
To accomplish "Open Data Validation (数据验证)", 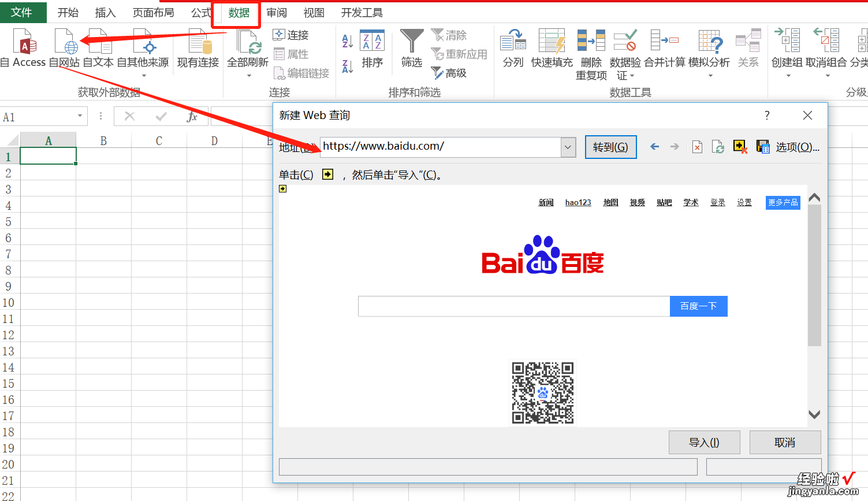I will (625, 54).
